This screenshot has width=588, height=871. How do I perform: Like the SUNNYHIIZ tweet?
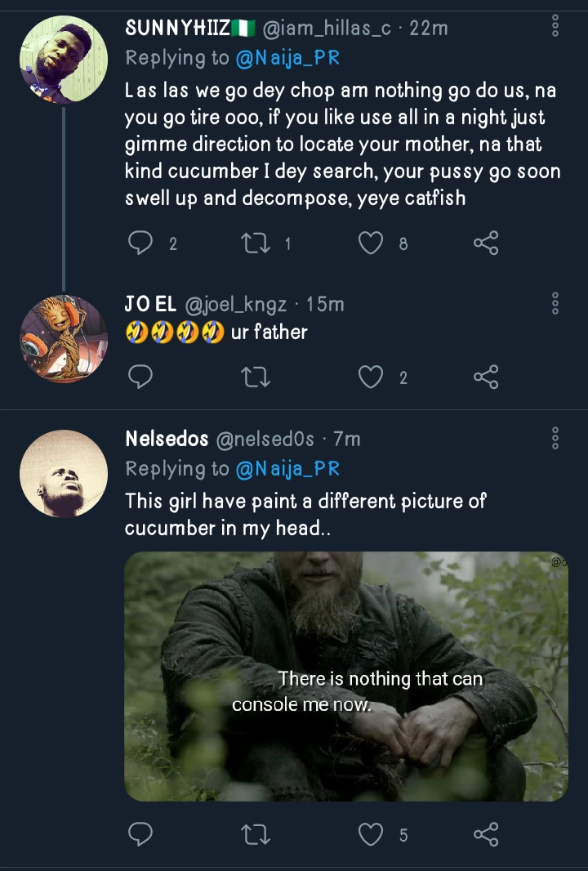372,243
